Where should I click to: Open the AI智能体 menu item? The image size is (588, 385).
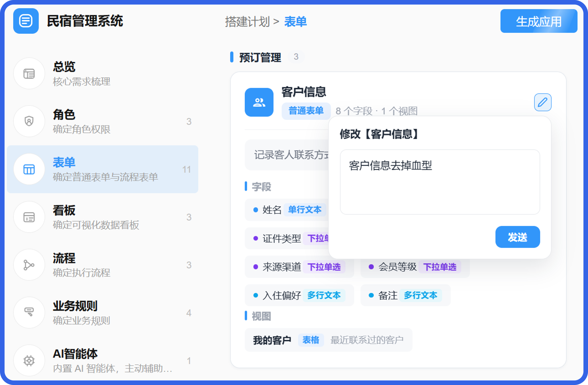[x=103, y=361]
